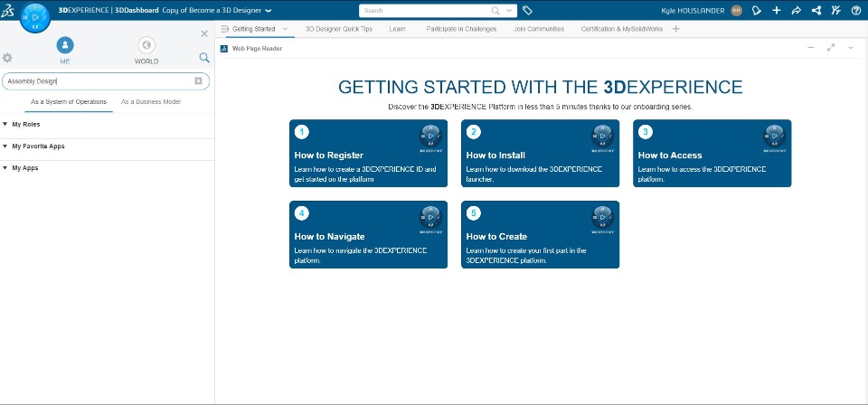Open the tools icon in the top bar
This screenshot has width=868, height=405.
(x=835, y=11)
